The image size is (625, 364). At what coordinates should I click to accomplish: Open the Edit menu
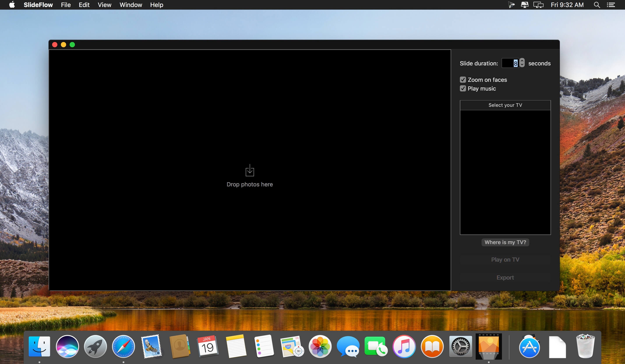point(84,5)
